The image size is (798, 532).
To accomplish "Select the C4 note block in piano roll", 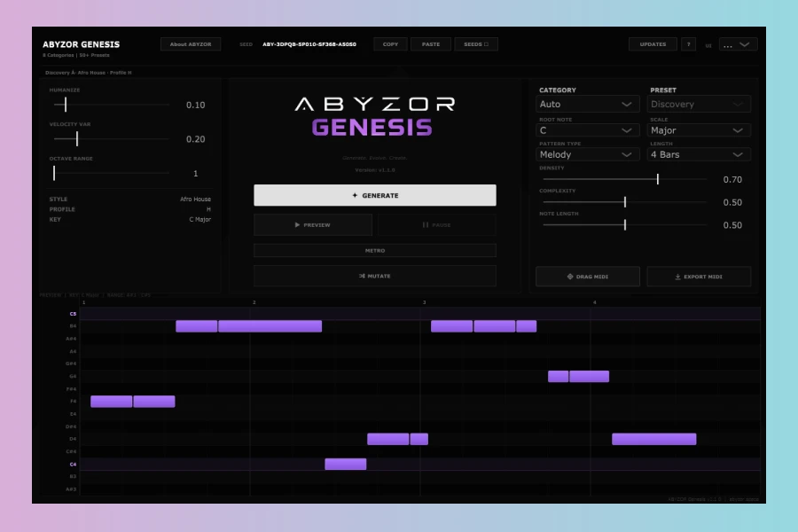I will 346,465.
